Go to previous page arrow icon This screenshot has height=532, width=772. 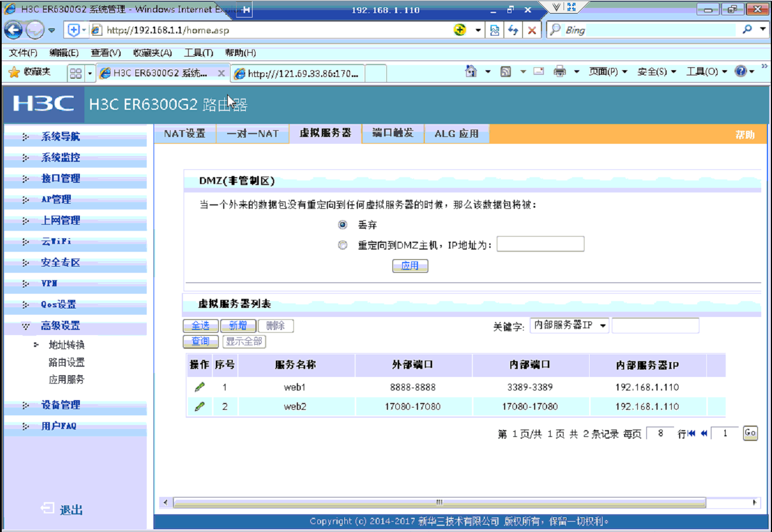704,434
